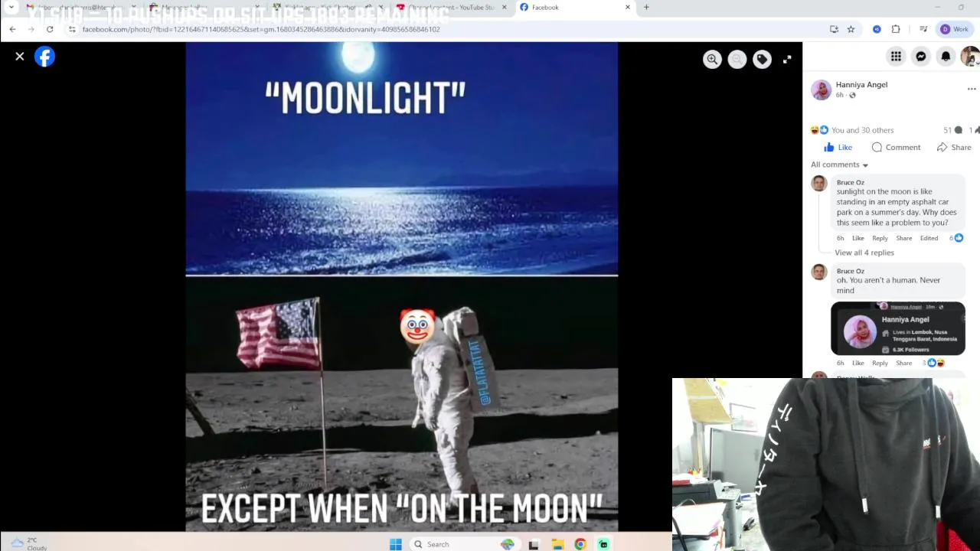View the 6 reactions on first comment

(x=956, y=238)
